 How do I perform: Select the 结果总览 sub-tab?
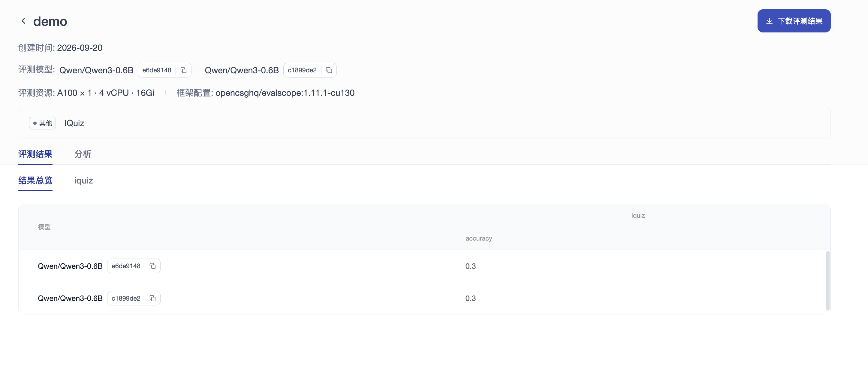click(x=35, y=181)
